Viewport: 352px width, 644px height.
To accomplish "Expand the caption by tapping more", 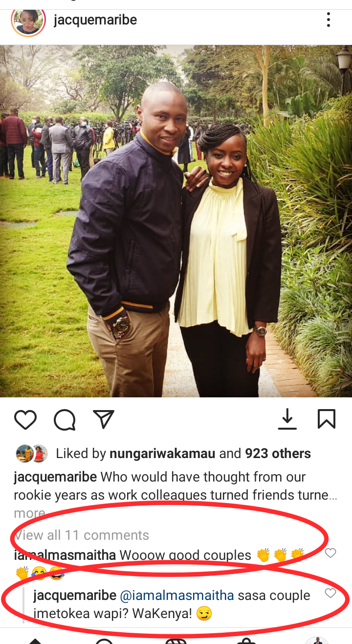I will pyautogui.click(x=29, y=513).
